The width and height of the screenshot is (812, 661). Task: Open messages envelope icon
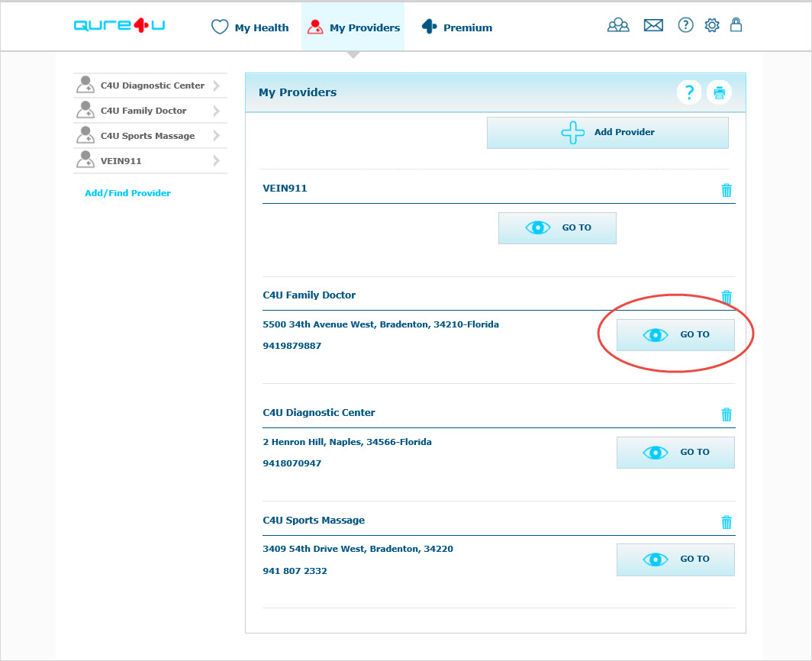(x=653, y=25)
